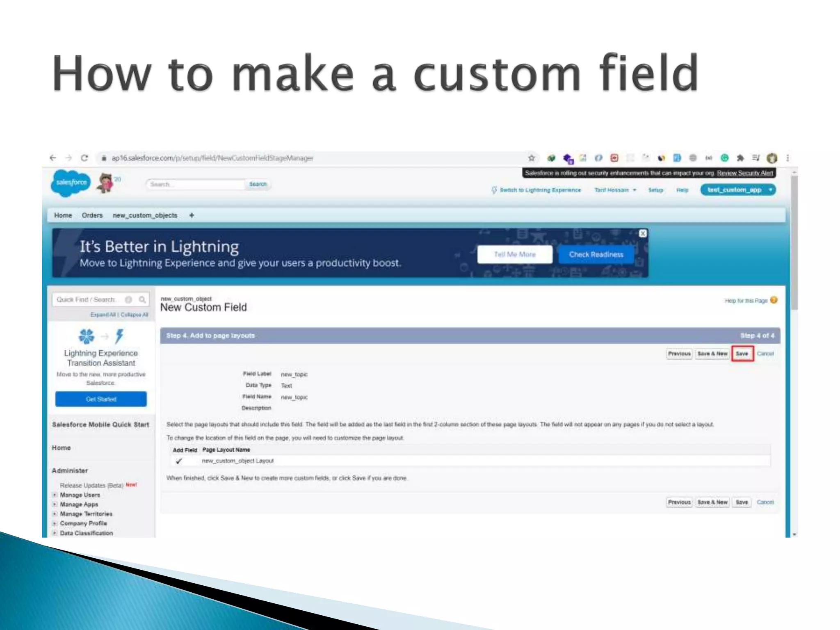Open the Orders tab

click(x=92, y=215)
